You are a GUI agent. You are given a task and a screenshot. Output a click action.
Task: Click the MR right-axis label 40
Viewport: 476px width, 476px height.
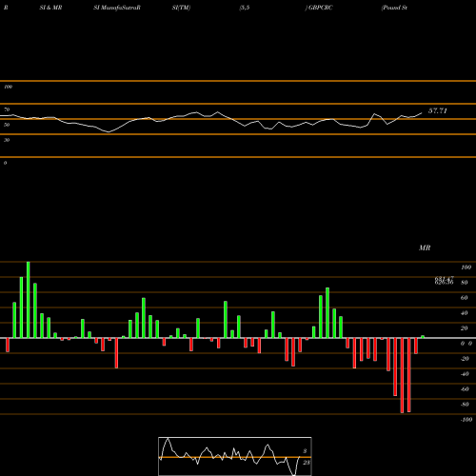point(465,313)
